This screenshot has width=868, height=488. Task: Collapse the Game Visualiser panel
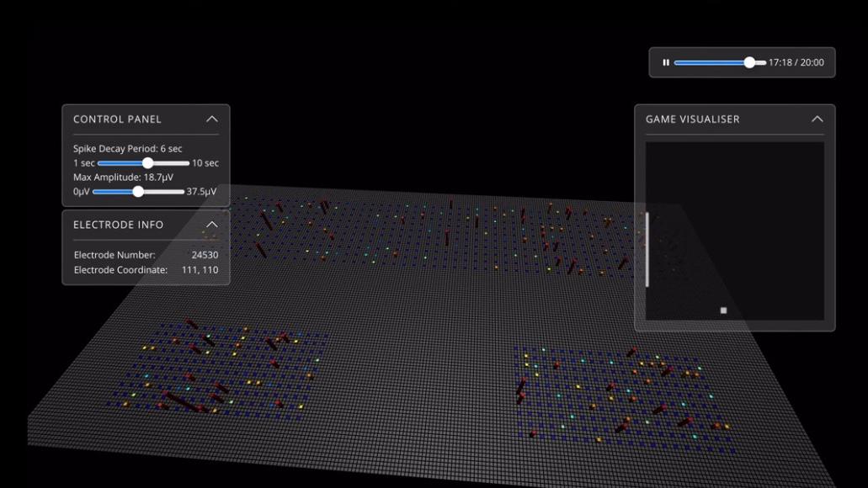click(x=817, y=119)
